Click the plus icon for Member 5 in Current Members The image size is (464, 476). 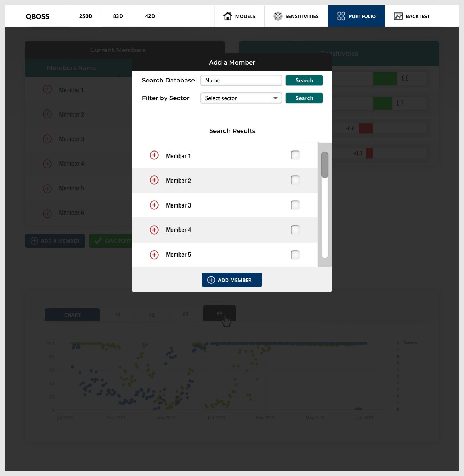(x=47, y=189)
